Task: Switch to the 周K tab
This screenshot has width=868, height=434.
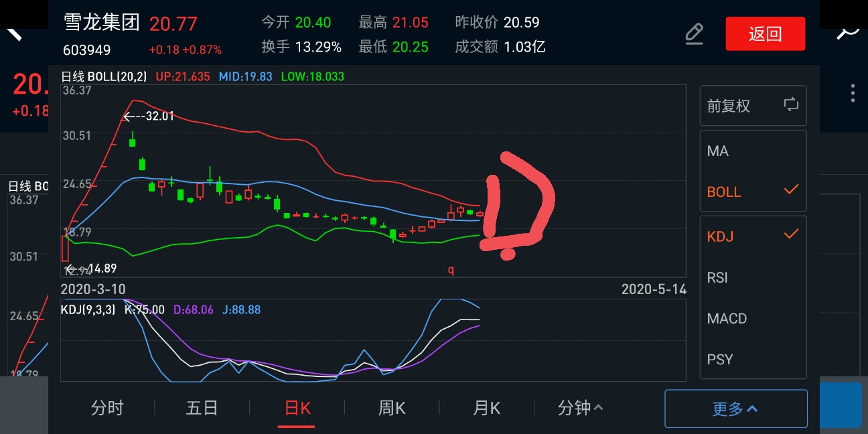Action: point(392,407)
